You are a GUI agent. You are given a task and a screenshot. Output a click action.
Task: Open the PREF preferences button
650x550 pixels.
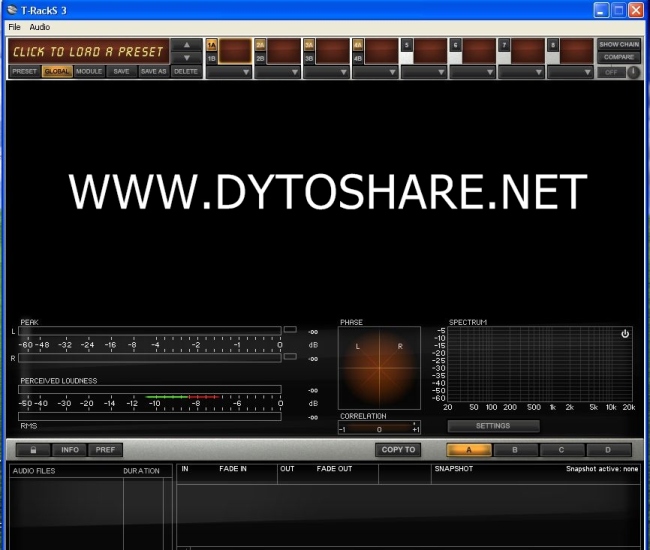pos(105,450)
